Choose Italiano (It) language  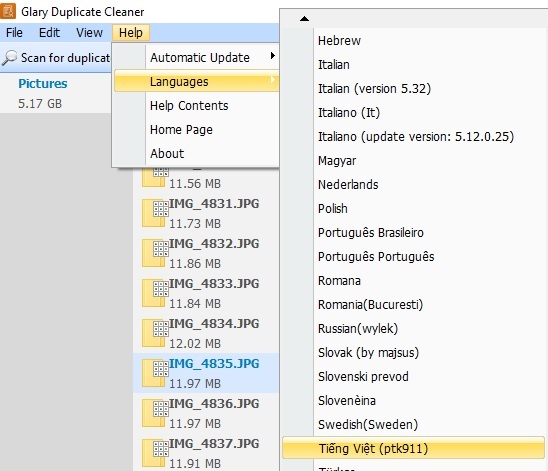(413, 113)
